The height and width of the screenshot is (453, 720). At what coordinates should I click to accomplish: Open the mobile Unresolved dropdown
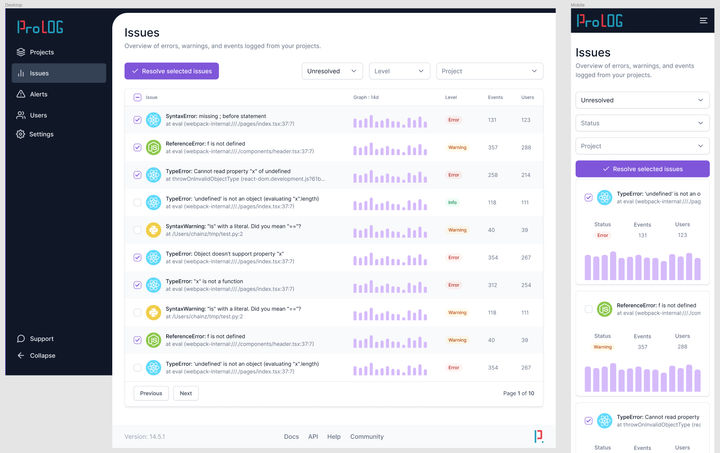(642, 100)
